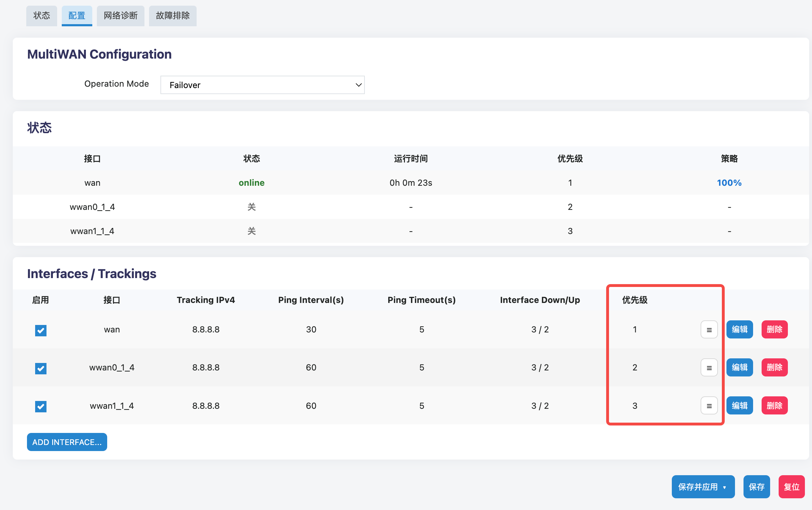Select the 故障排除 tab
Image resolution: width=812 pixels, height=510 pixels.
[x=173, y=16]
